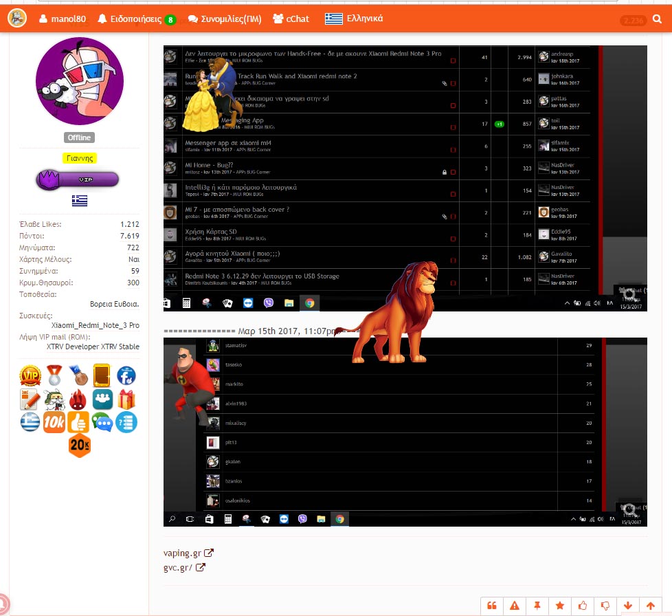Open the first attached forum-list screenshot
The image size is (672, 616).
click(405, 178)
